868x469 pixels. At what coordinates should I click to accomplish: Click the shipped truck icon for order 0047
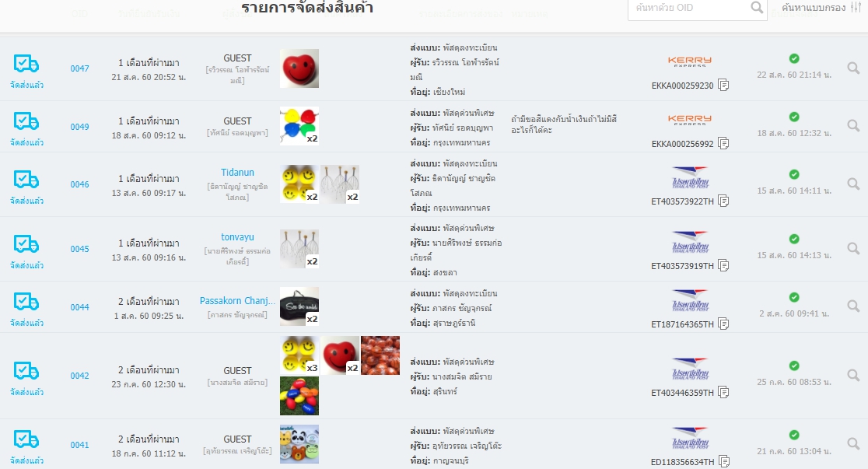26,65
